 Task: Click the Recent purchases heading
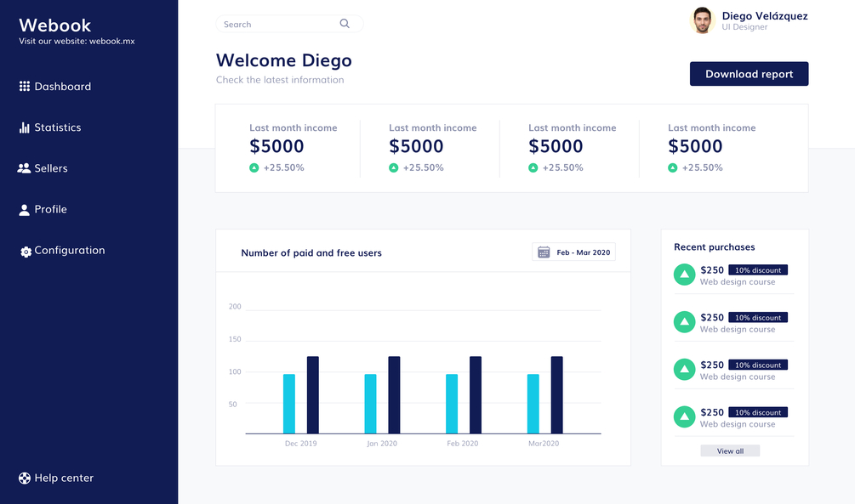coord(715,246)
